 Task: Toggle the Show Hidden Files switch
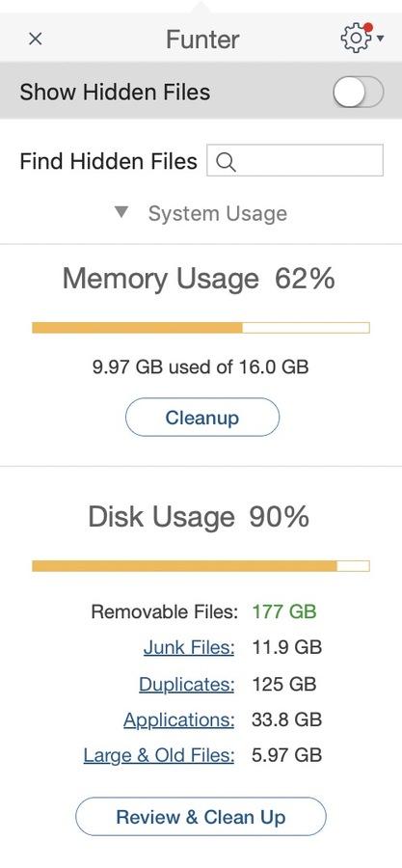[359, 92]
